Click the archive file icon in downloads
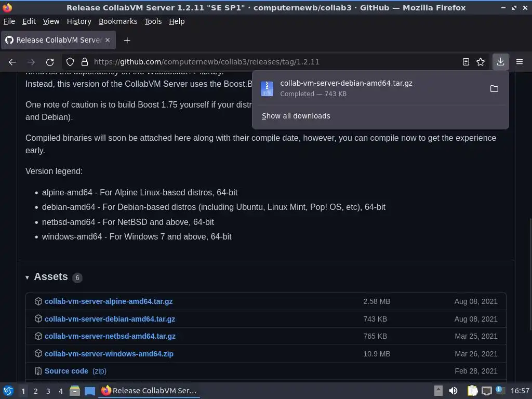 click(267, 88)
